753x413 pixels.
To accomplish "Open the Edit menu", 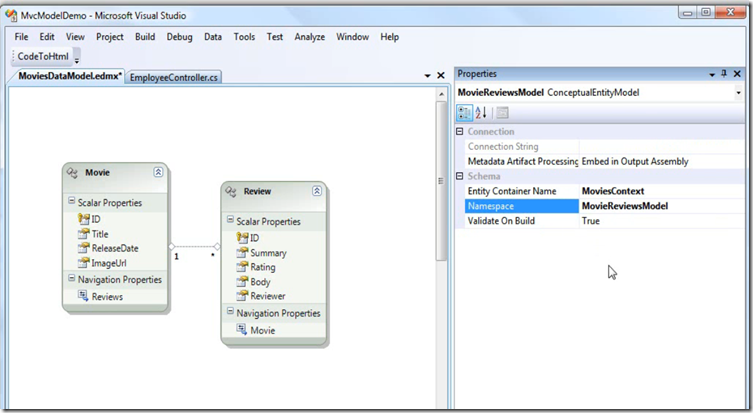I will coord(47,37).
